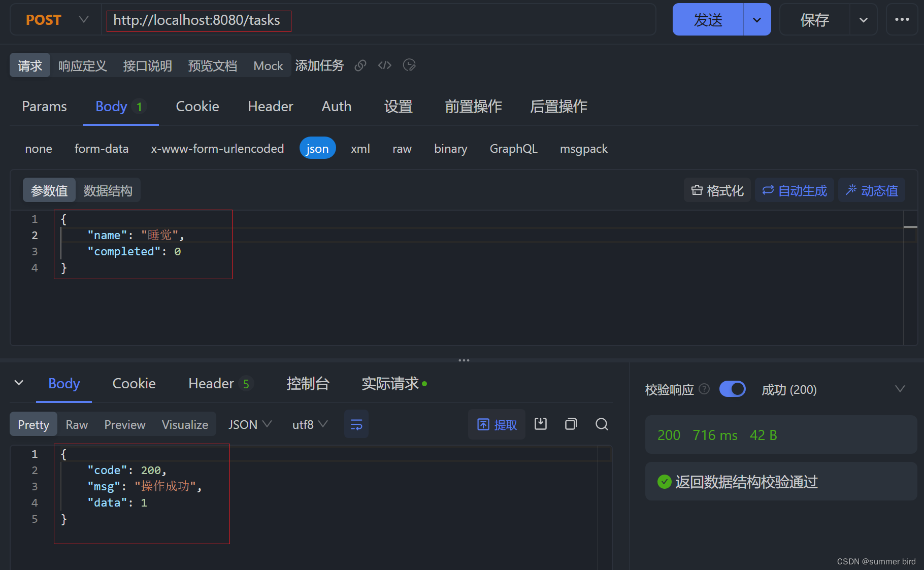The image size is (924, 570).
Task: Switch to the request Body tab
Action: [121, 107]
